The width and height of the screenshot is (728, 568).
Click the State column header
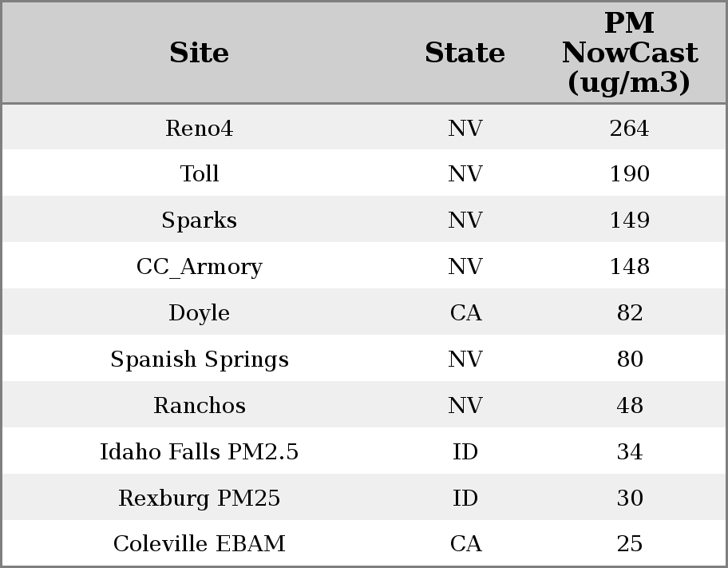[465, 54]
